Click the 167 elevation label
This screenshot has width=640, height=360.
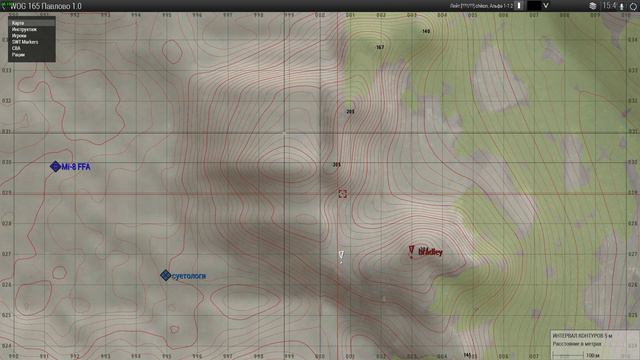point(380,47)
